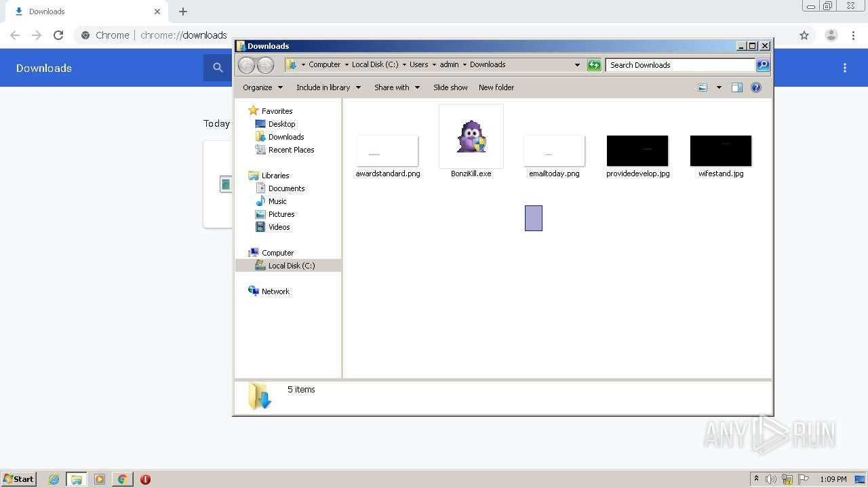Click the taskbar clock 1:09 PM
The height and width of the screenshot is (488, 868).
click(x=833, y=479)
